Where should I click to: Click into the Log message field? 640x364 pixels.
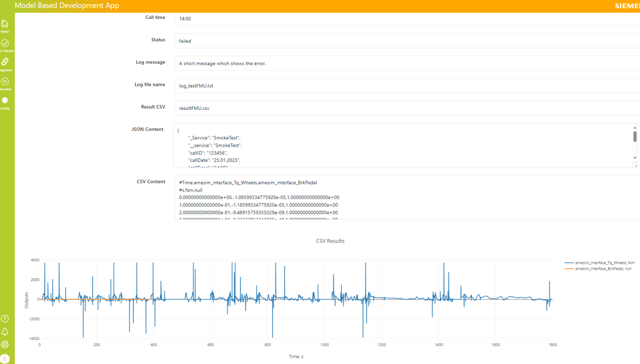[406, 63]
